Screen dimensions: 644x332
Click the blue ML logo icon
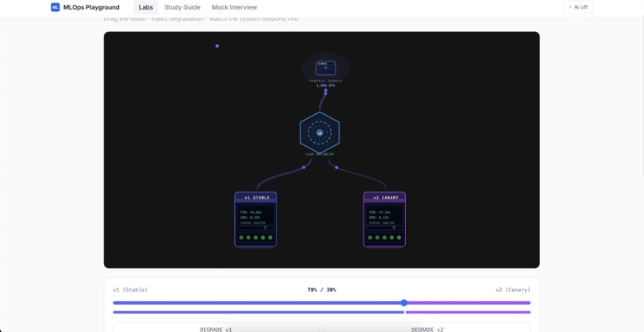tap(55, 7)
